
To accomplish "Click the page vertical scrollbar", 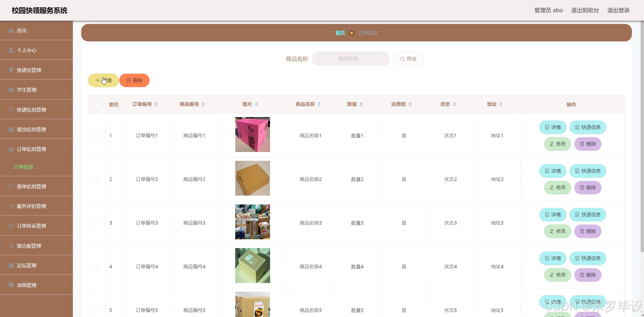I will (642, 136).
